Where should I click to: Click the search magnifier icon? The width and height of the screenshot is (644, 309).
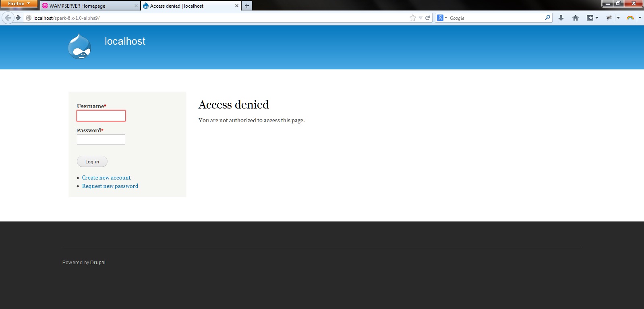click(x=547, y=18)
